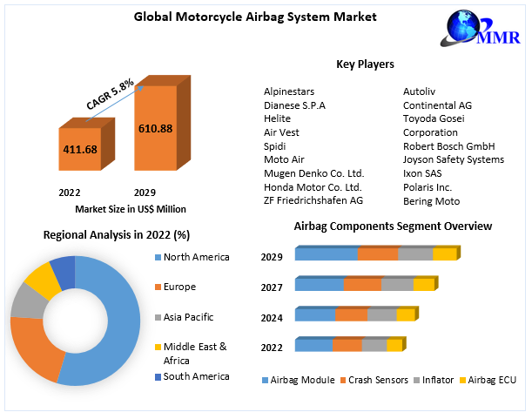Select Middle East & Africa yellow legend marker
Image resolution: width=532 pixels, height=419 pixels.
coord(158,347)
